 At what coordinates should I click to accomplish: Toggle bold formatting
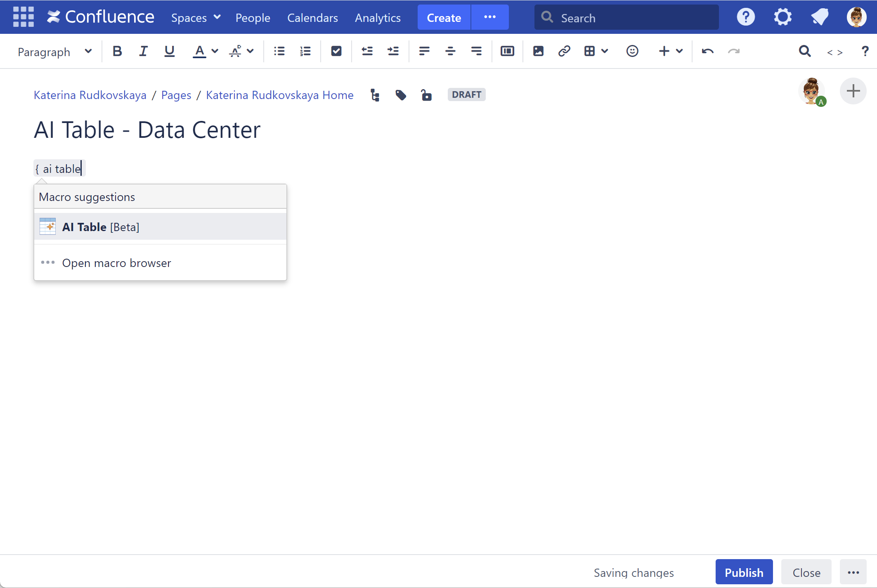(117, 51)
